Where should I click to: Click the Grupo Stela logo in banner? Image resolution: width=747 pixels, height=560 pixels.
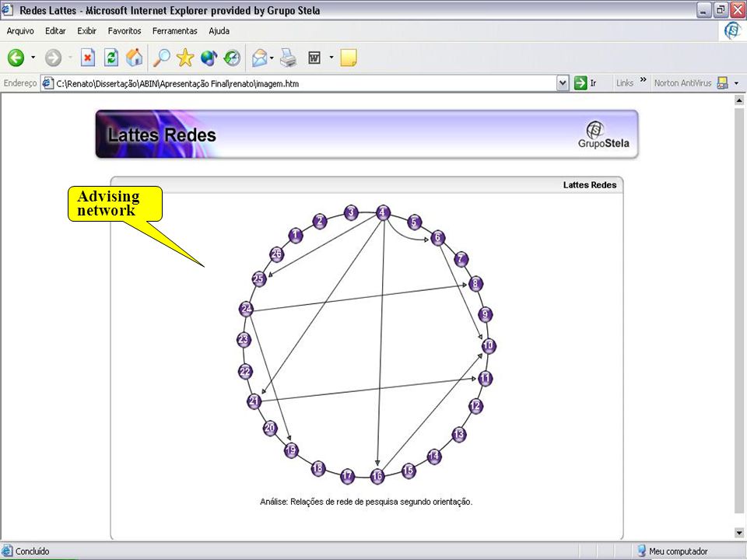click(x=603, y=135)
